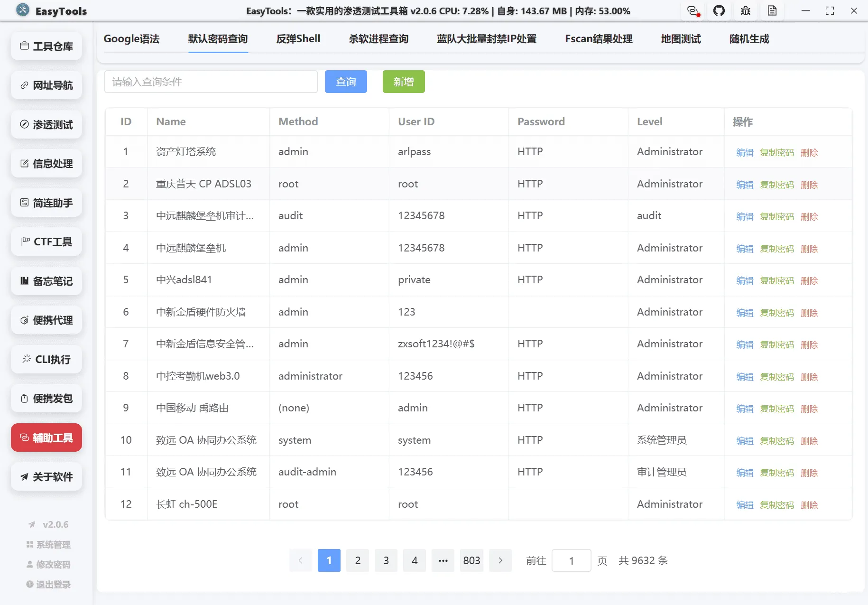Screen dimensions: 868x605
Task: Click the search condition input field
Action: [x=211, y=81]
